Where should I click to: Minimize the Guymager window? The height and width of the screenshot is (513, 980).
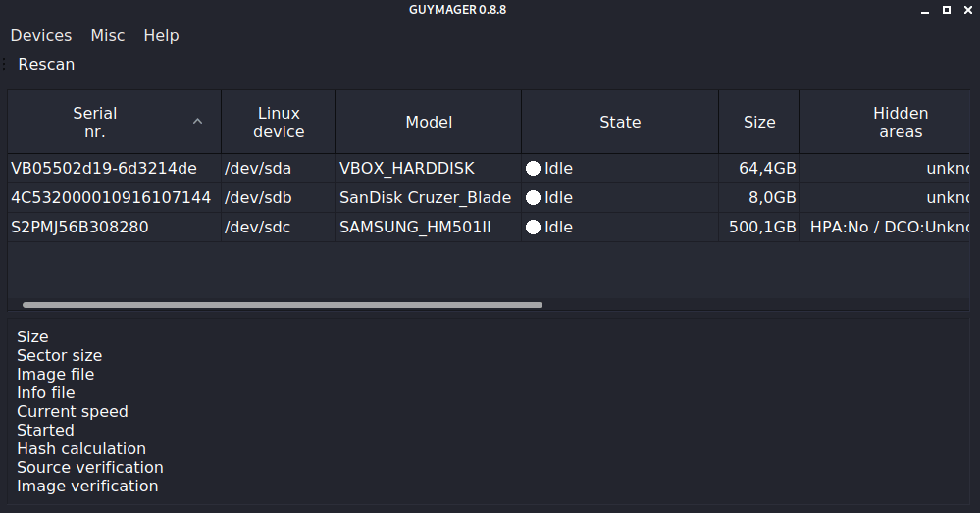click(x=924, y=10)
